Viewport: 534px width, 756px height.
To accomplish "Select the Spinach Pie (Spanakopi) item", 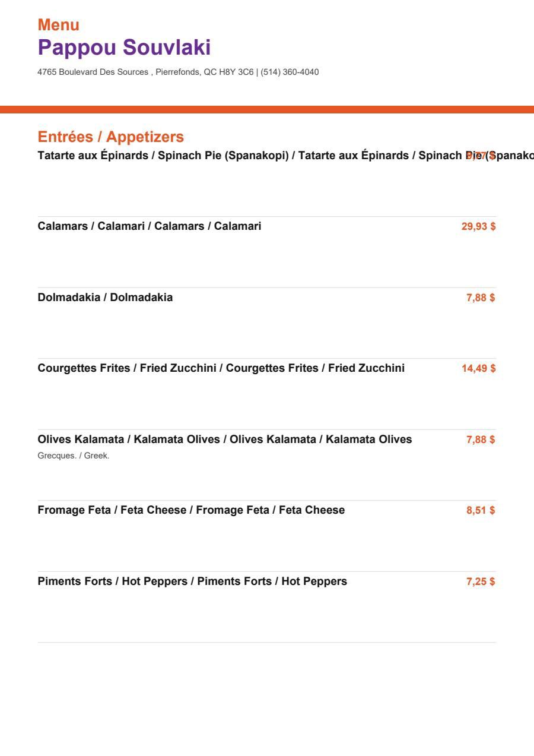I will click(286, 156).
